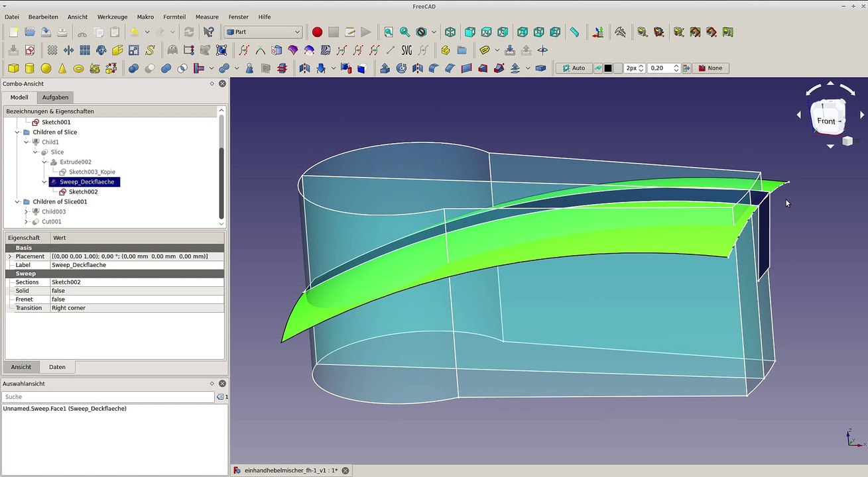This screenshot has width=868, height=477.
Task: Expand the Placement property row
Action: tap(10, 256)
